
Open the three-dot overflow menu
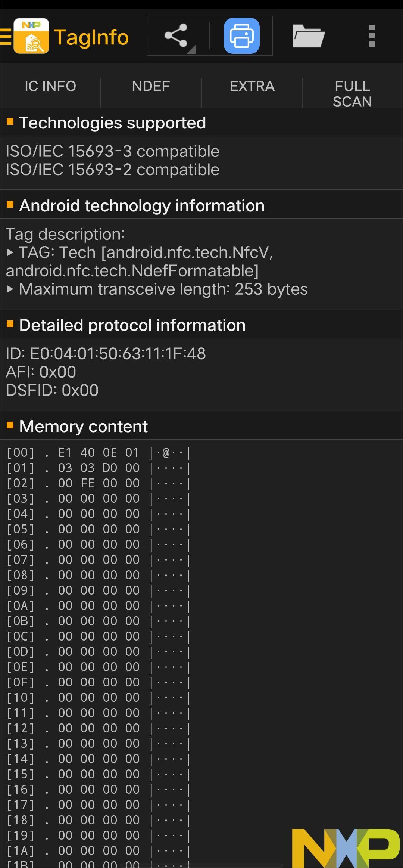point(372,36)
